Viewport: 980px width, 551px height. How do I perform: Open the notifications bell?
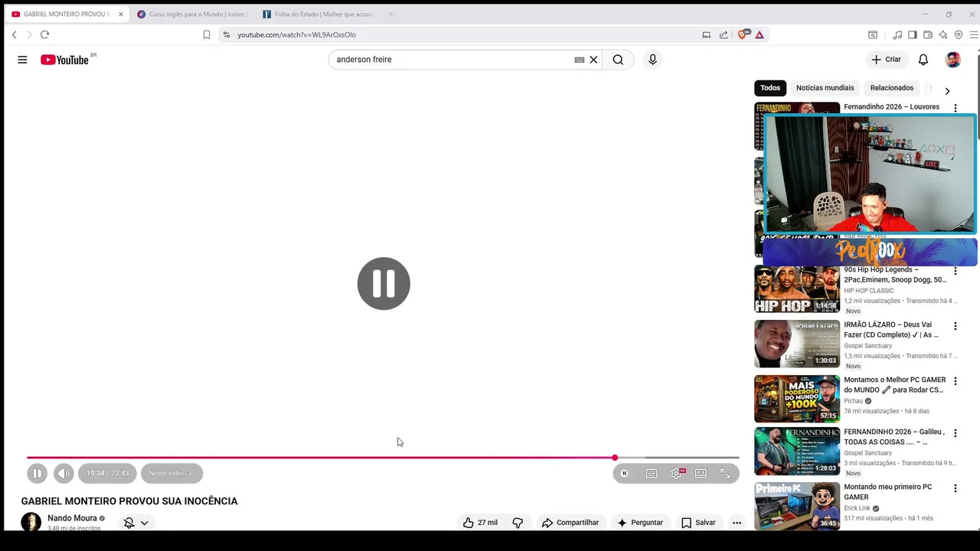[923, 60]
